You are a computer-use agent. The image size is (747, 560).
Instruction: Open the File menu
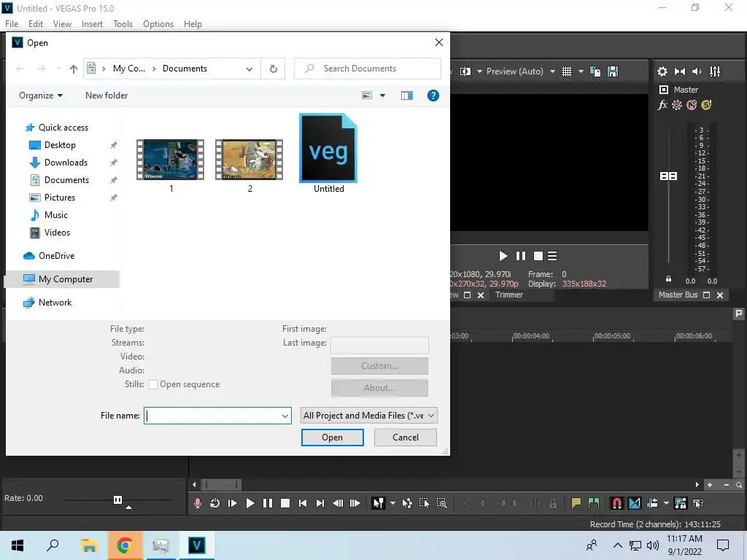click(12, 24)
